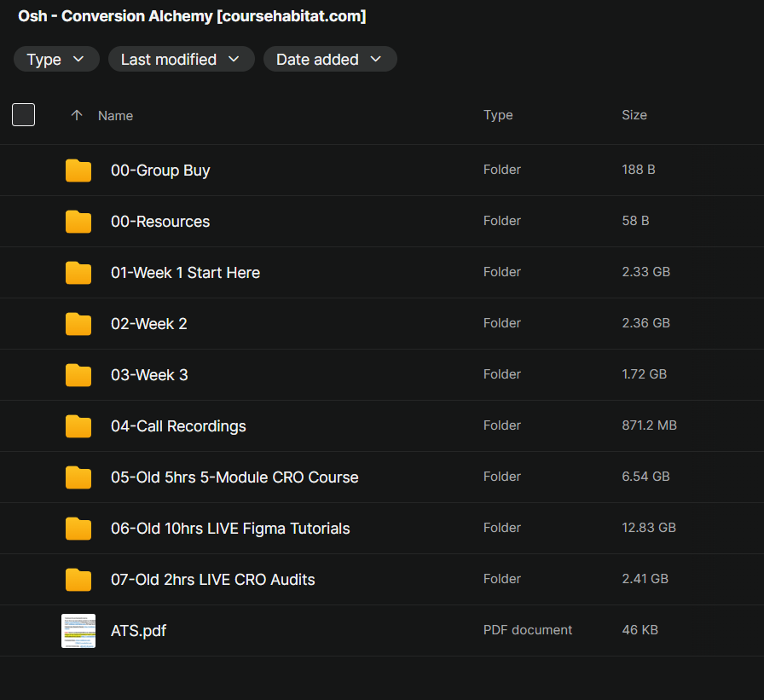Image resolution: width=764 pixels, height=700 pixels.
Task: Open the 00-Resources folder name
Action: click(x=160, y=222)
